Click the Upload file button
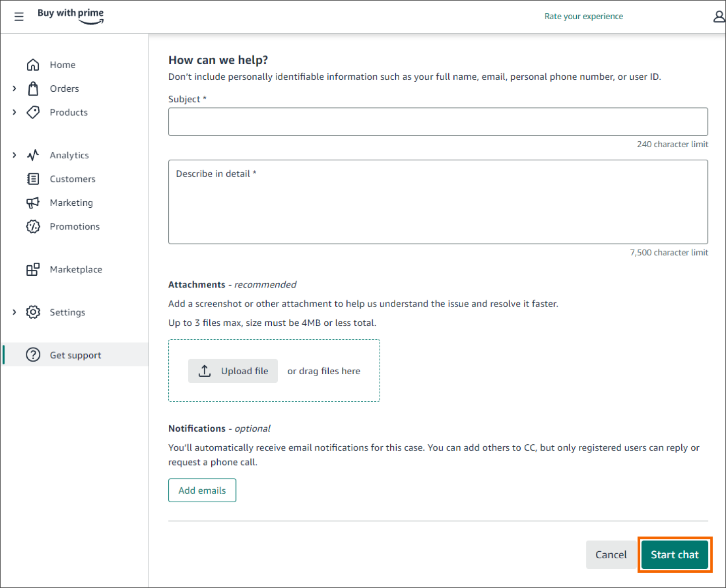Image resolution: width=726 pixels, height=588 pixels. coord(232,371)
